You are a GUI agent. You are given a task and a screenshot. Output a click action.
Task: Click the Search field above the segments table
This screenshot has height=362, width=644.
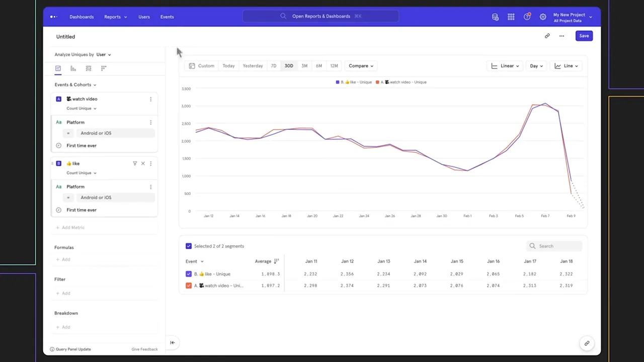[x=553, y=246]
